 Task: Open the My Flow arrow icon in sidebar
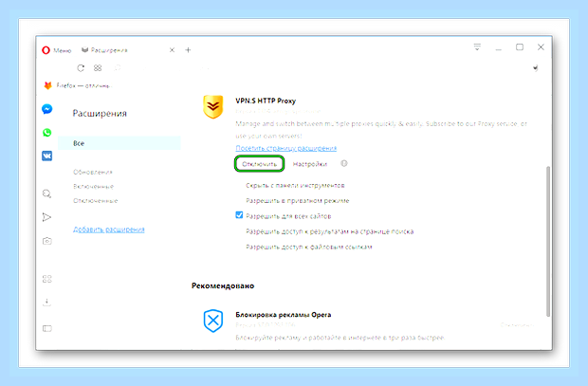46,217
